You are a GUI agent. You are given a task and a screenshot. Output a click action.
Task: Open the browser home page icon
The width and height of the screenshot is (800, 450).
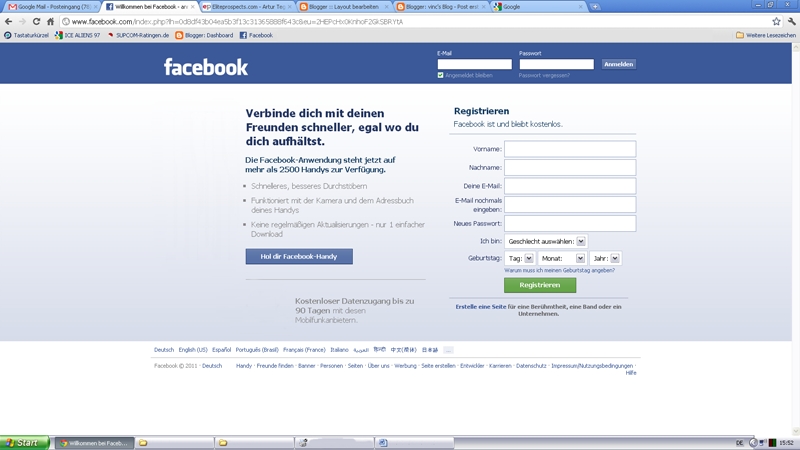[50, 21]
